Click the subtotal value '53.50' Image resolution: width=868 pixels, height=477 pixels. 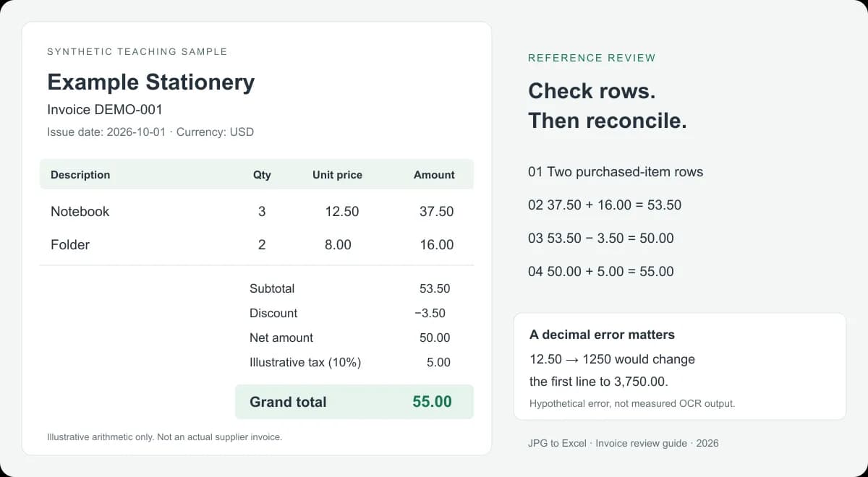pyautogui.click(x=435, y=288)
